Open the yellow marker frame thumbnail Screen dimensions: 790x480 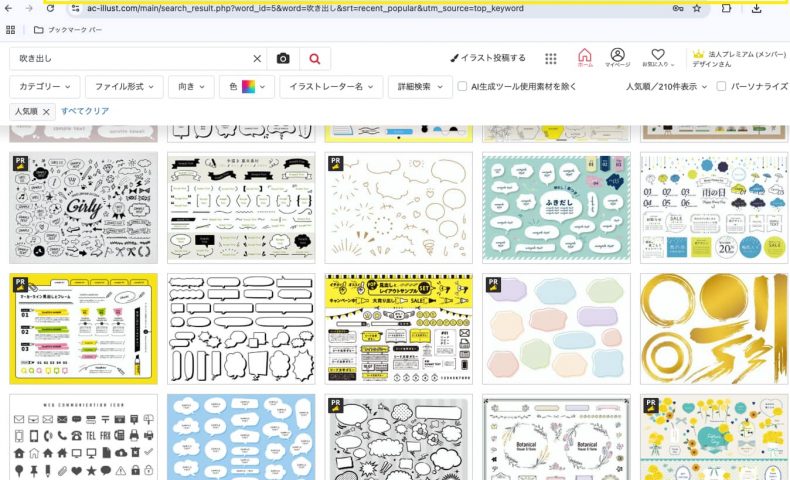[84, 329]
